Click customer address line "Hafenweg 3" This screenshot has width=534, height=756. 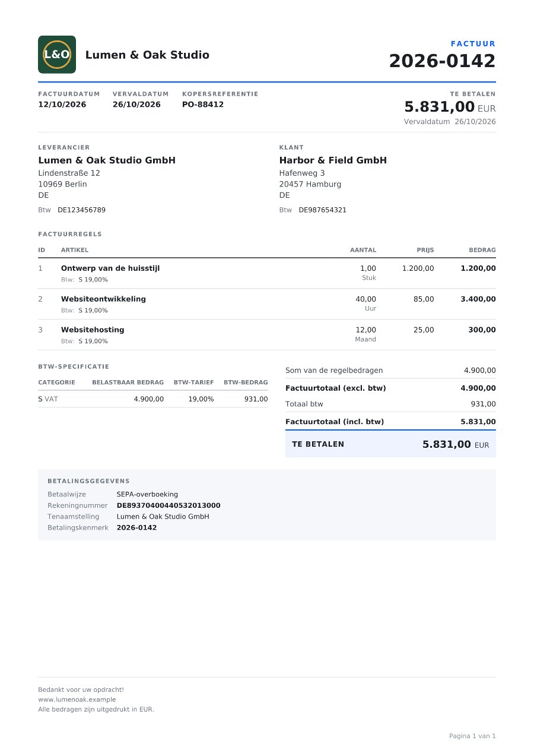pyautogui.click(x=302, y=173)
